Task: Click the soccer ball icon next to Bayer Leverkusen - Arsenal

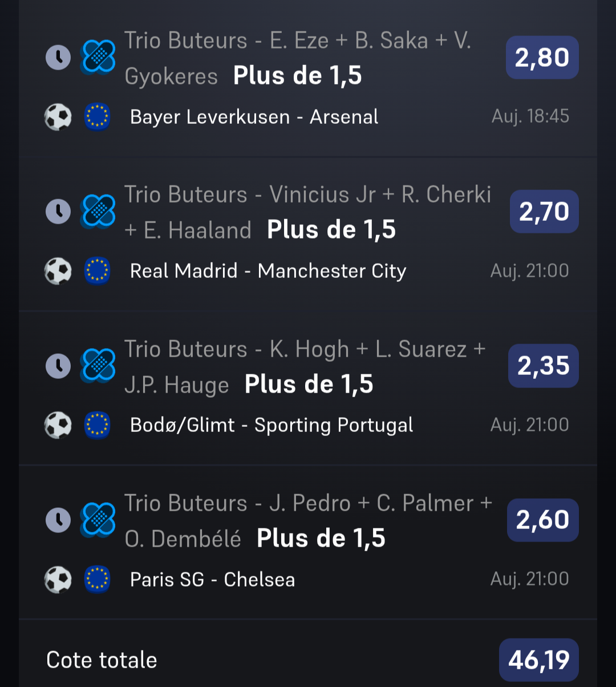Action: (x=58, y=117)
